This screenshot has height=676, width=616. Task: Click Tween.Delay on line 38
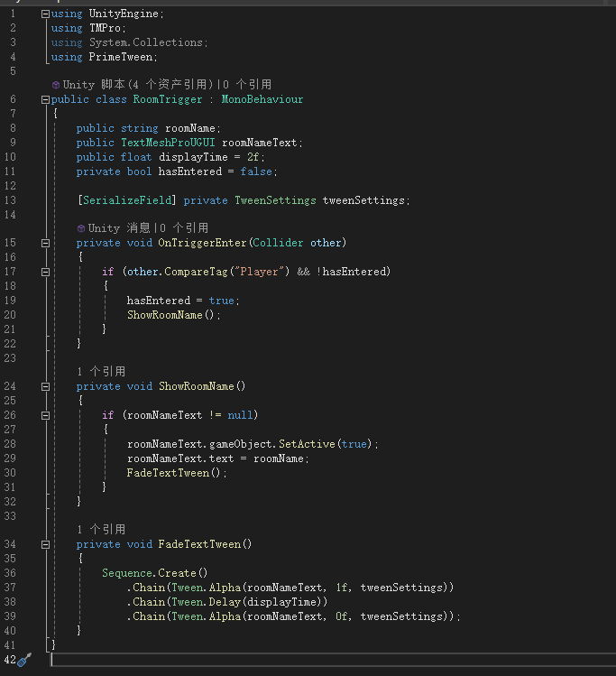tap(206, 602)
